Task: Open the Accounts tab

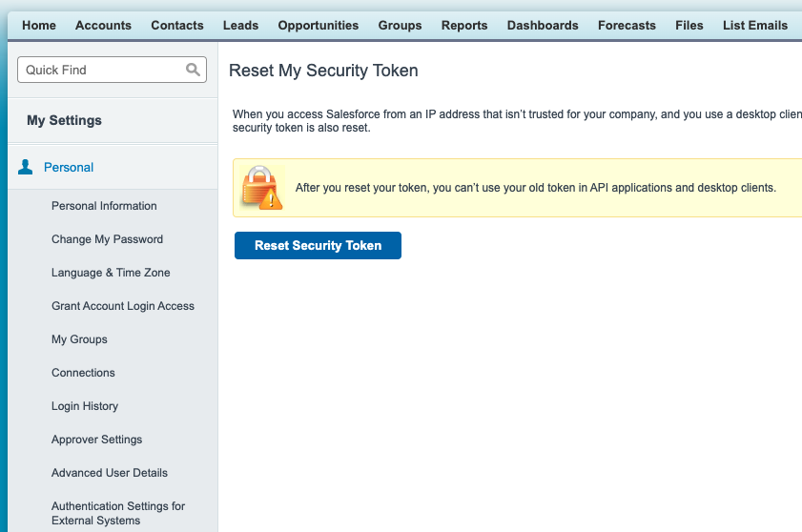Action: click(103, 26)
